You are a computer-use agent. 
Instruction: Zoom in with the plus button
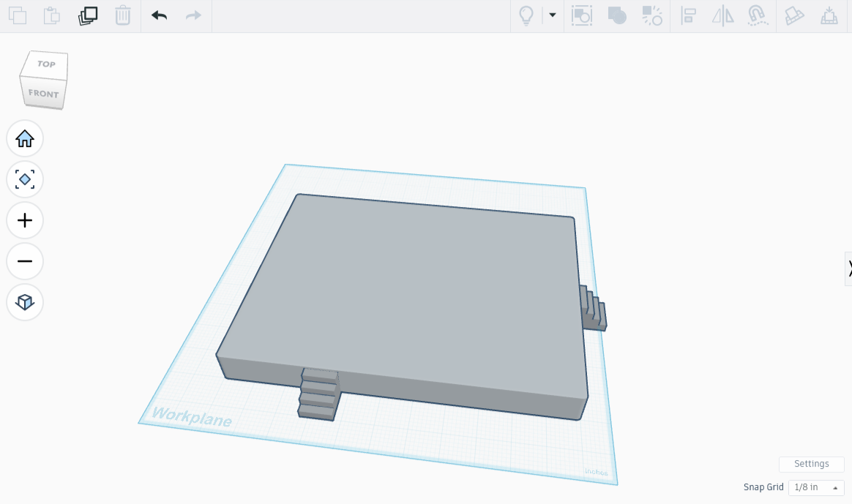(25, 220)
